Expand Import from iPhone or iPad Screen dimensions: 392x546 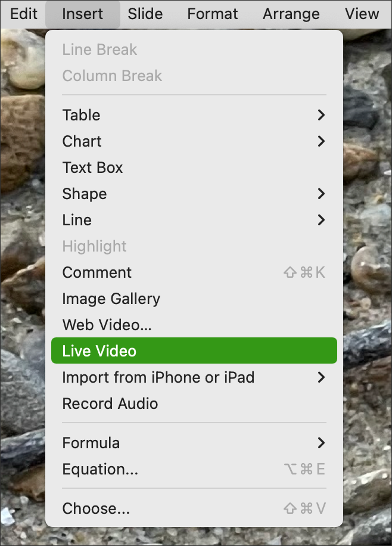coord(194,377)
